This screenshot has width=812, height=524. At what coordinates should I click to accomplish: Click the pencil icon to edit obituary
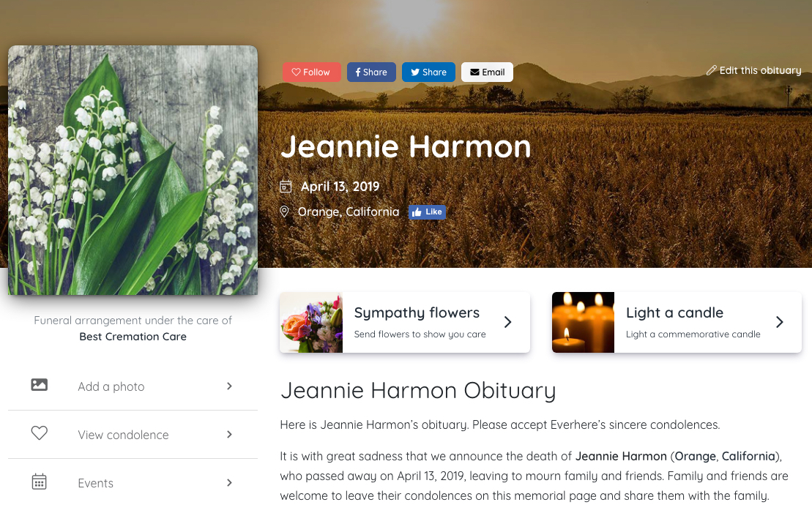(x=712, y=70)
